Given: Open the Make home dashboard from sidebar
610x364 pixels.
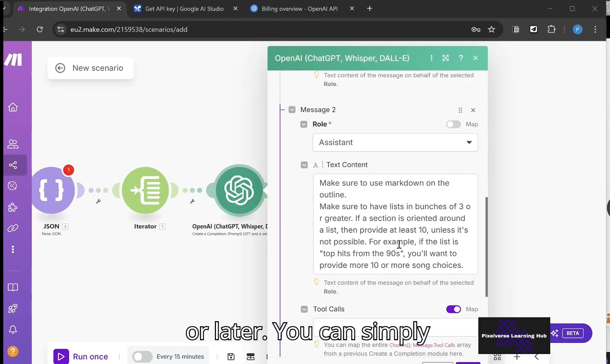Looking at the screenshot, I should (x=12, y=107).
